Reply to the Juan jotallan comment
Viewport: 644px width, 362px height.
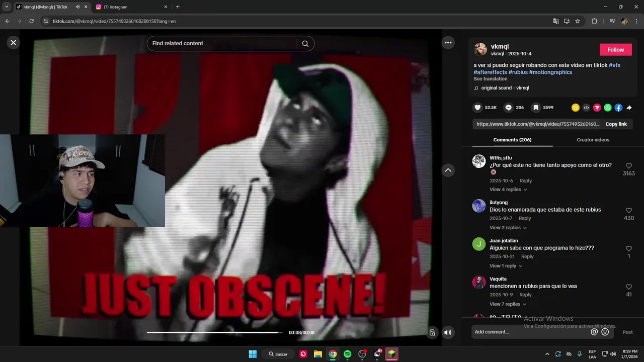click(x=527, y=256)
